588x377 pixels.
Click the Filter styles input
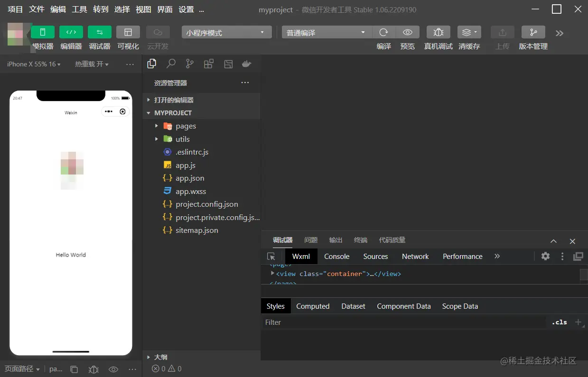[403, 322]
